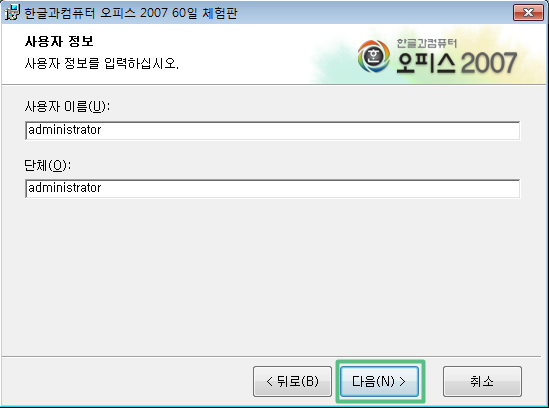549x408 pixels.
Task: Cancel setup with the 취소 button
Action: [482, 381]
